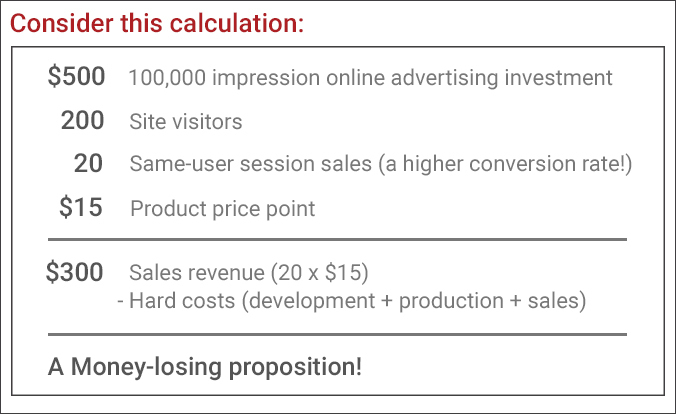
Task: Click the '100,000 impression online advertising investment' text
Action: (370, 78)
